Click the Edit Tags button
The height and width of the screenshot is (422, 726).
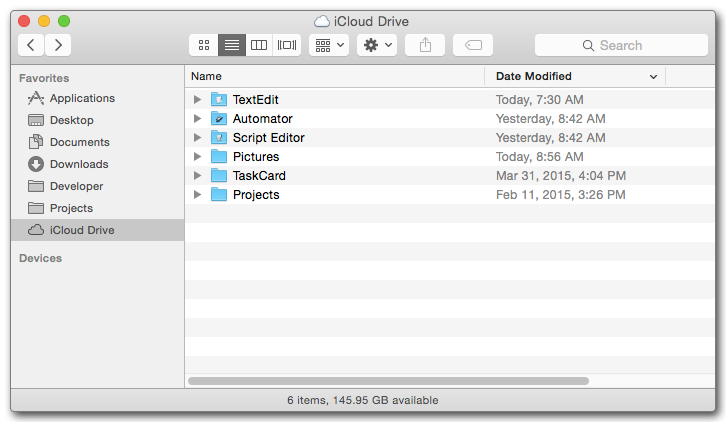473,45
